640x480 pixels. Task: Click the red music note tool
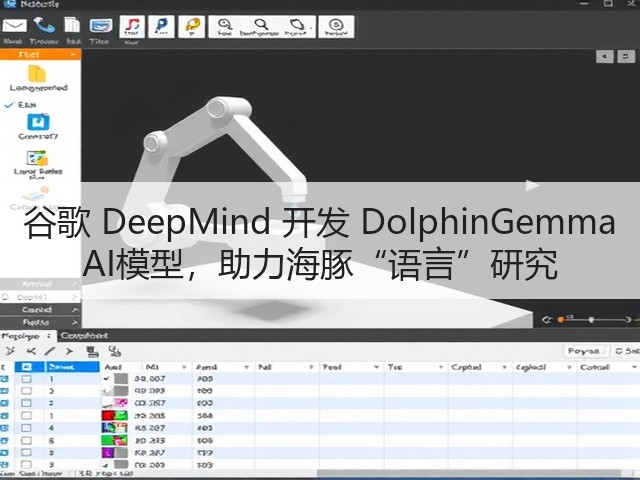point(132,27)
